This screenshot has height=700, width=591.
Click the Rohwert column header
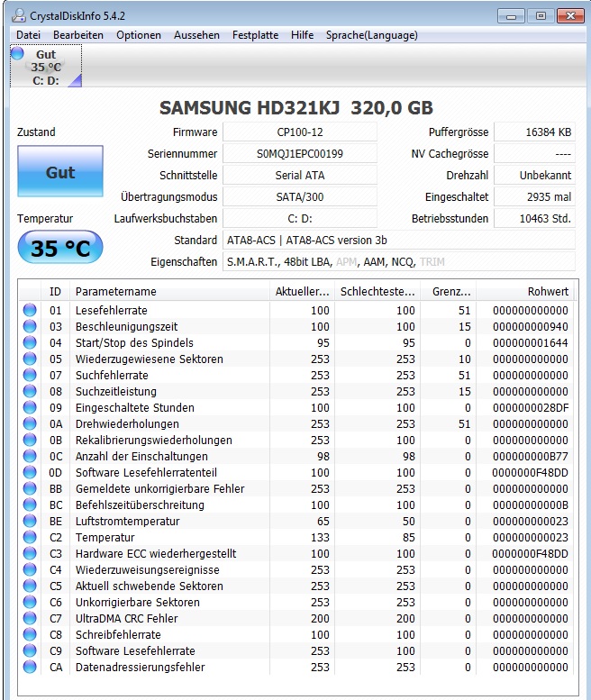pos(525,292)
